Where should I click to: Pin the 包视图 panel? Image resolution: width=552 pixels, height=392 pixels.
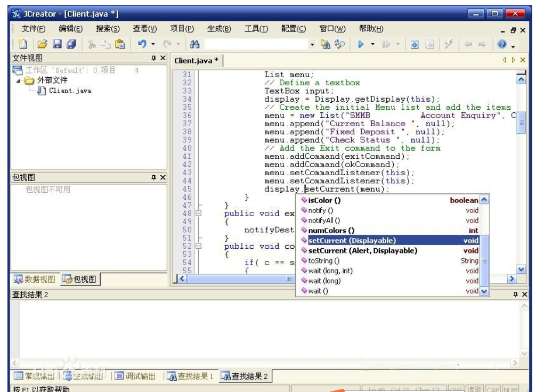[x=153, y=177]
